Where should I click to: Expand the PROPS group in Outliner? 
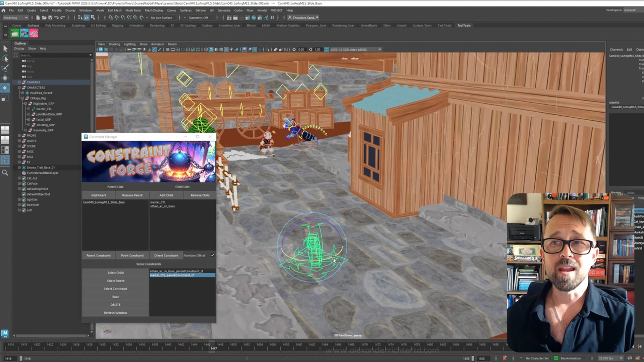[19, 135]
